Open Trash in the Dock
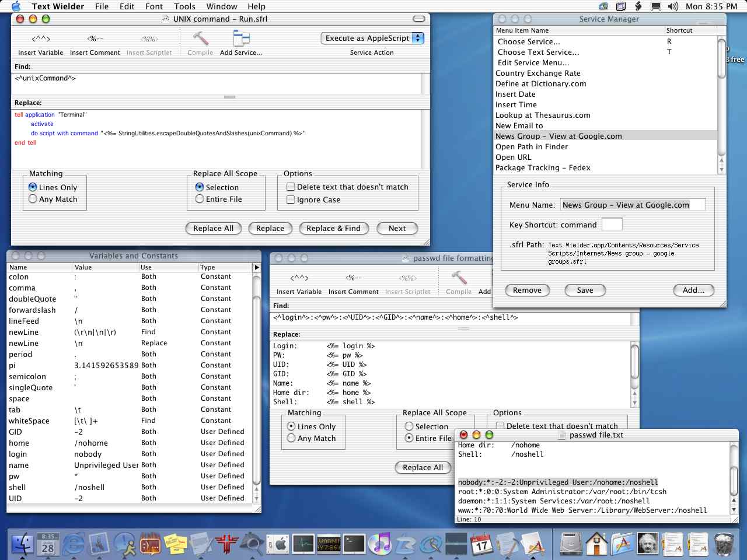The image size is (747, 560). tap(724, 545)
